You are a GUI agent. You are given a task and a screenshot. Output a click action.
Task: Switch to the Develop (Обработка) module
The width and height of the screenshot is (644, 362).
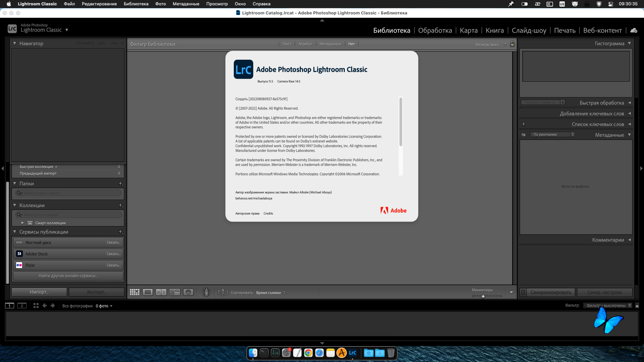click(x=435, y=31)
